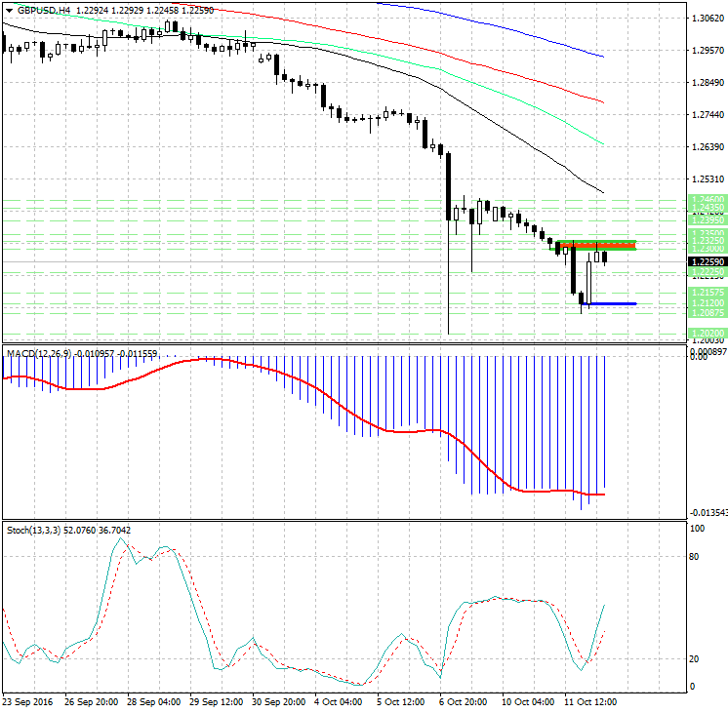Click the 6 Oct 20:00 time label
Image resolution: width=728 pixels, height=713 pixels.
coord(463,702)
